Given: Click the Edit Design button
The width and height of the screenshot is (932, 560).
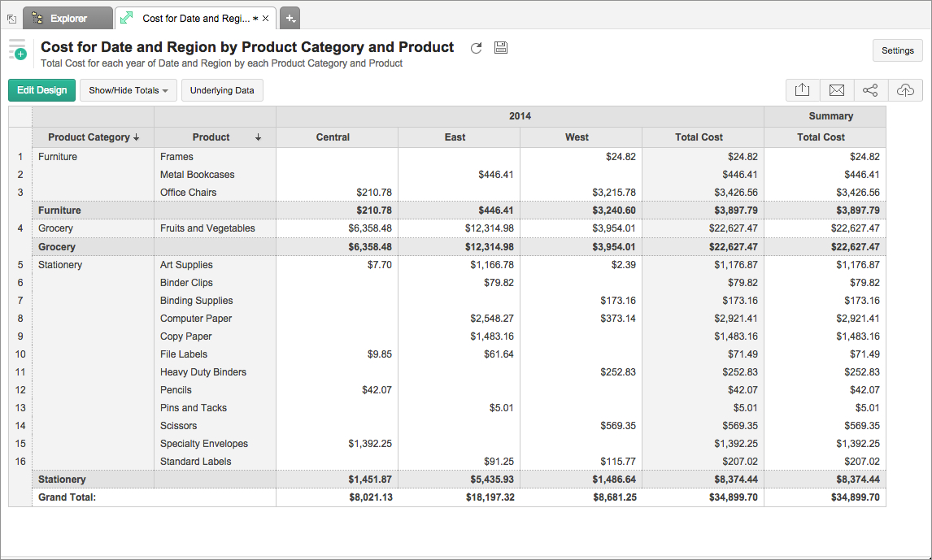Looking at the screenshot, I should 41,90.
